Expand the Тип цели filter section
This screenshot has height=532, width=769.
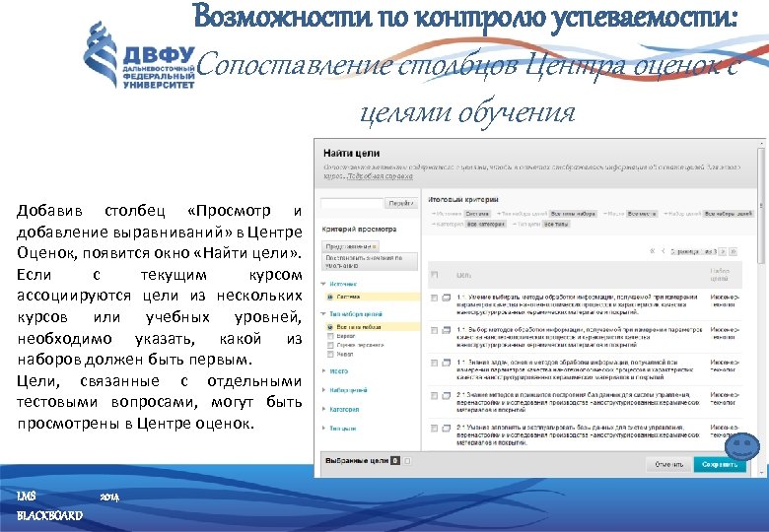[x=323, y=428]
